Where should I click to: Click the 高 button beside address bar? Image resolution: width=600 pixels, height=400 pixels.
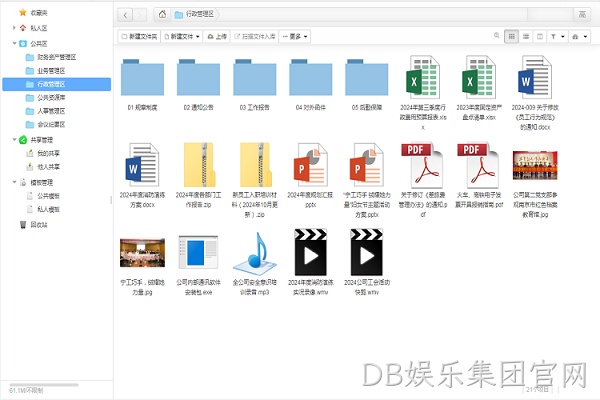pos(582,15)
